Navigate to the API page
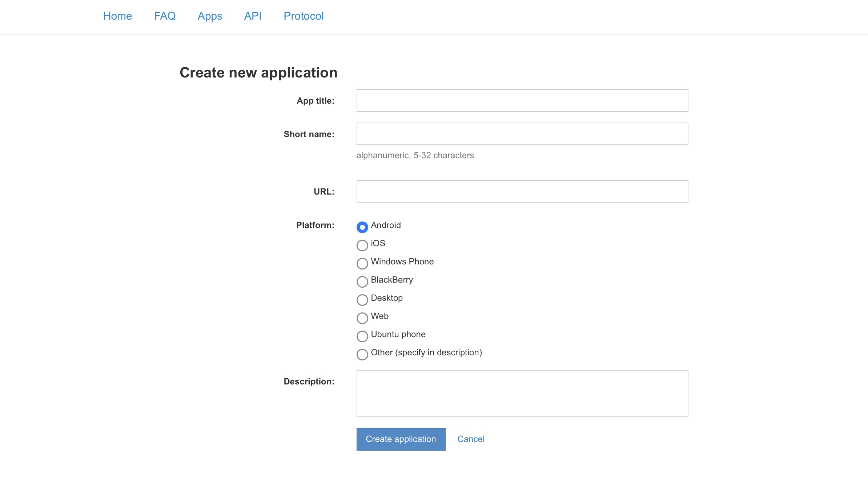 [253, 16]
